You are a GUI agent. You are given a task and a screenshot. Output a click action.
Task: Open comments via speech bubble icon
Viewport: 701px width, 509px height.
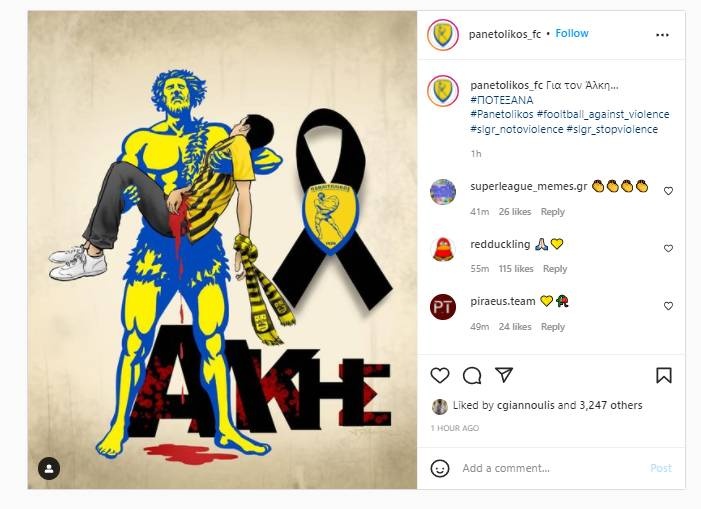(x=472, y=375)
